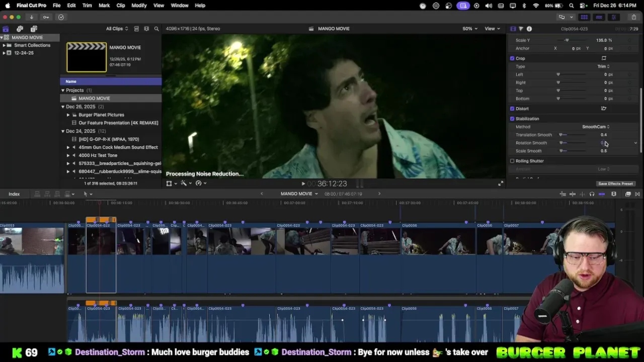
Task: Open the Photos and Audio sidebar
Action: pos(20,29)
